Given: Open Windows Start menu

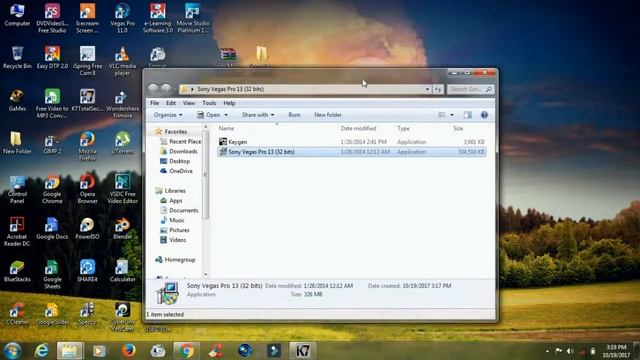Looking at the screenshot, I should tap(12, 351).
